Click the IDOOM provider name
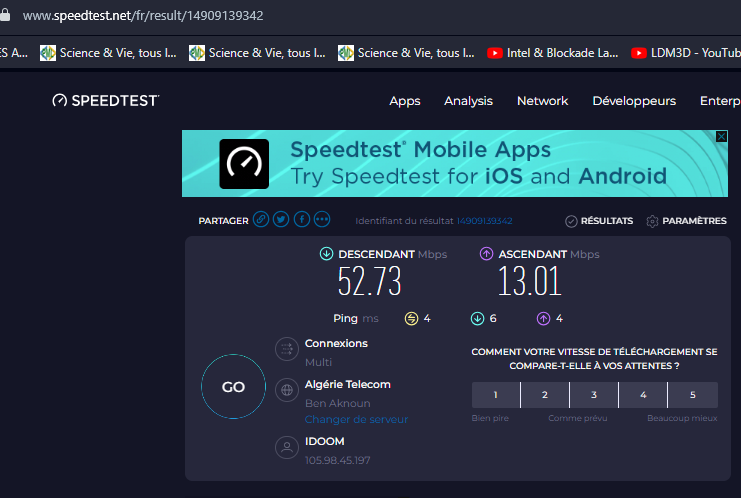This screenshot has height=498, width=741. (x=325, y=441)
